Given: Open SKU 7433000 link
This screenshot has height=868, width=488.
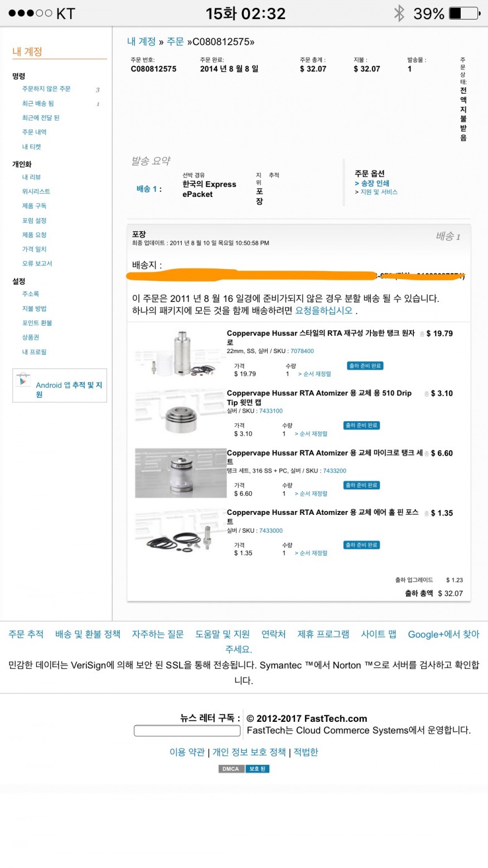Looking at the screenshot, I should pos(271,531).
